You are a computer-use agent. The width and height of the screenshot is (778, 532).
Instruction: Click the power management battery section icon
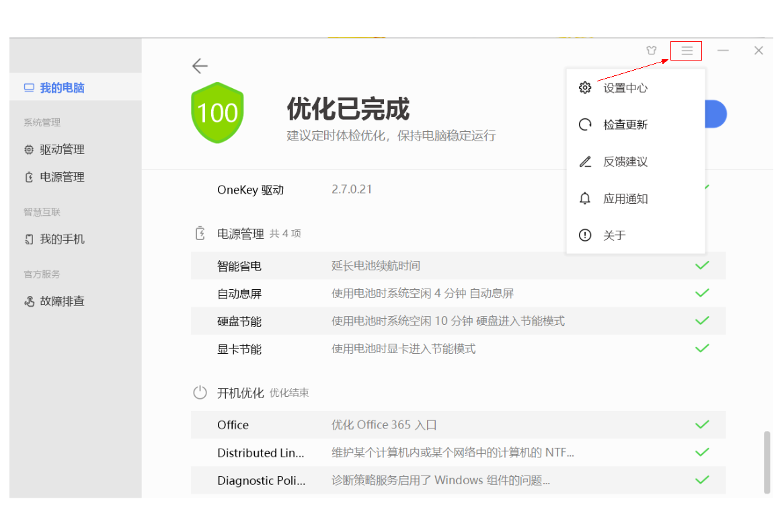pyautogui.click(x=200, y=233)
